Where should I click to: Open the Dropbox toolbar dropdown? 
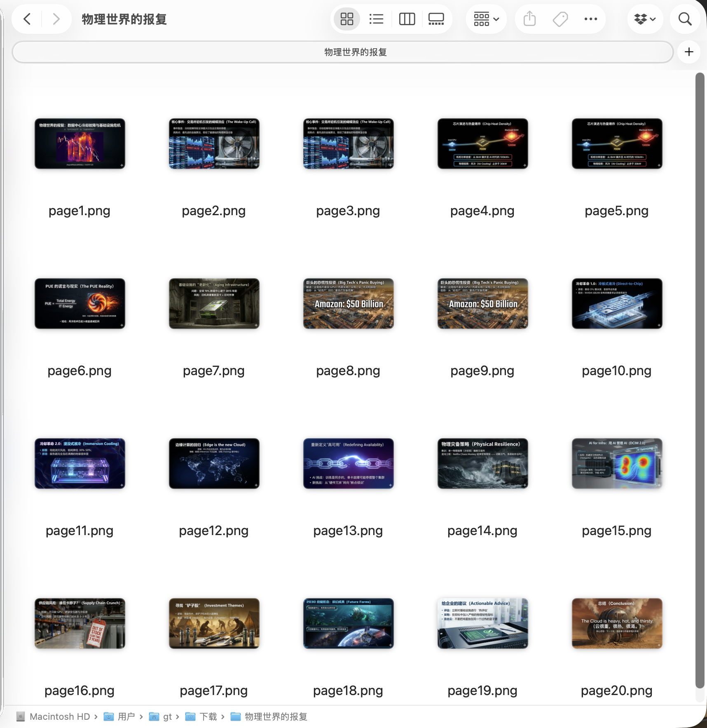click(x=645, y=19)
